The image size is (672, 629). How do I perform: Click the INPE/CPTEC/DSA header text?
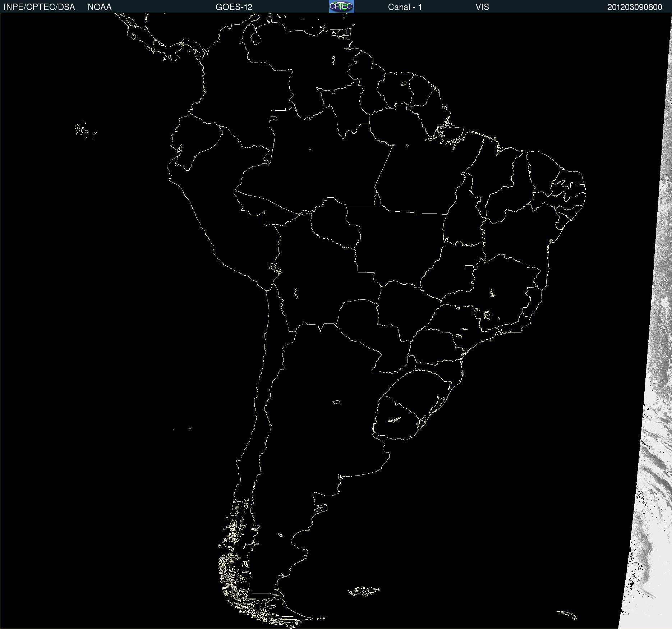point(39,7)
